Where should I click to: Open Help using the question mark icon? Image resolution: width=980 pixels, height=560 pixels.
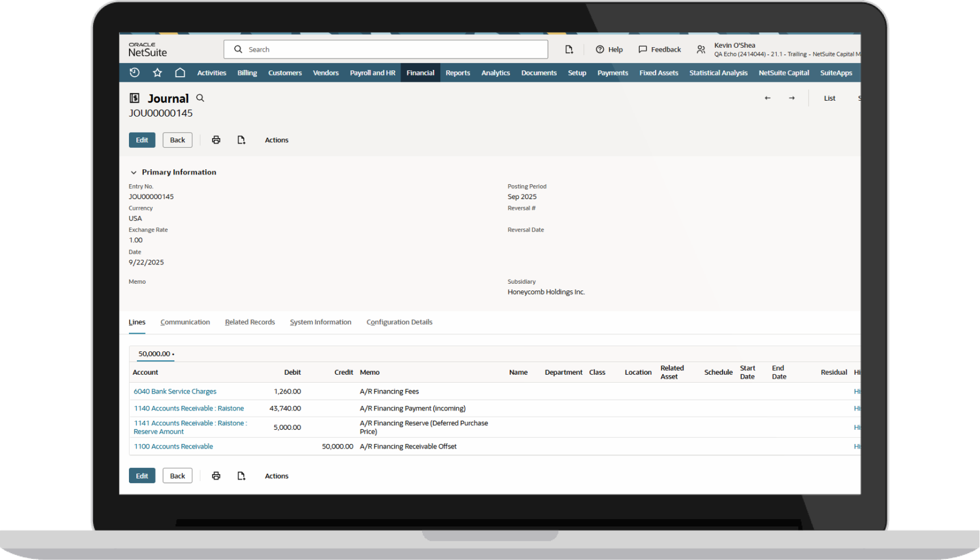tap(599, 49)
